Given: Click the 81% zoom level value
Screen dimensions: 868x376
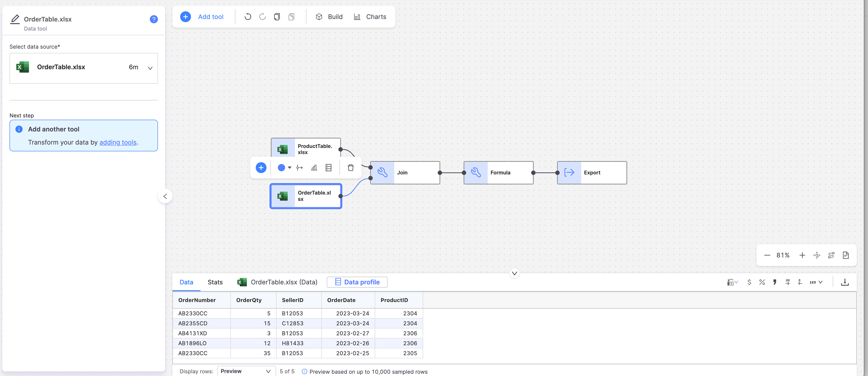Looking at the screenshot, I should click(x=783, y=255).
